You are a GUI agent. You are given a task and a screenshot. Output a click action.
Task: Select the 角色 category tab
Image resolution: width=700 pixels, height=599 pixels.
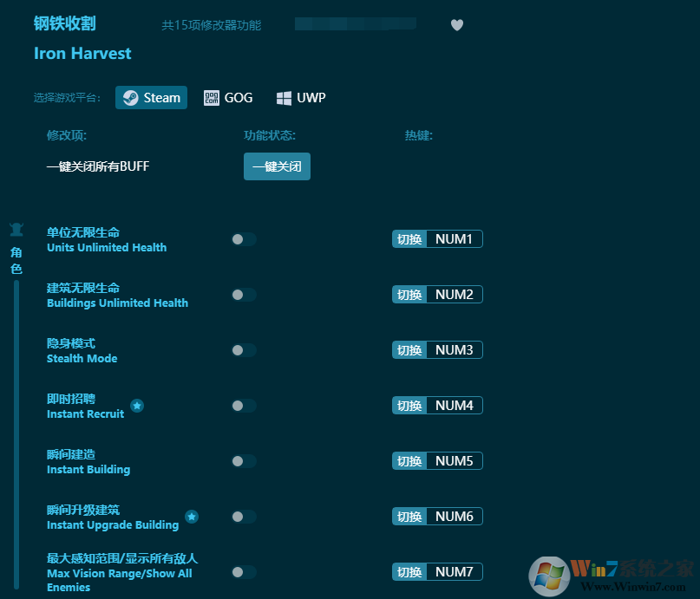coord(16,260)
